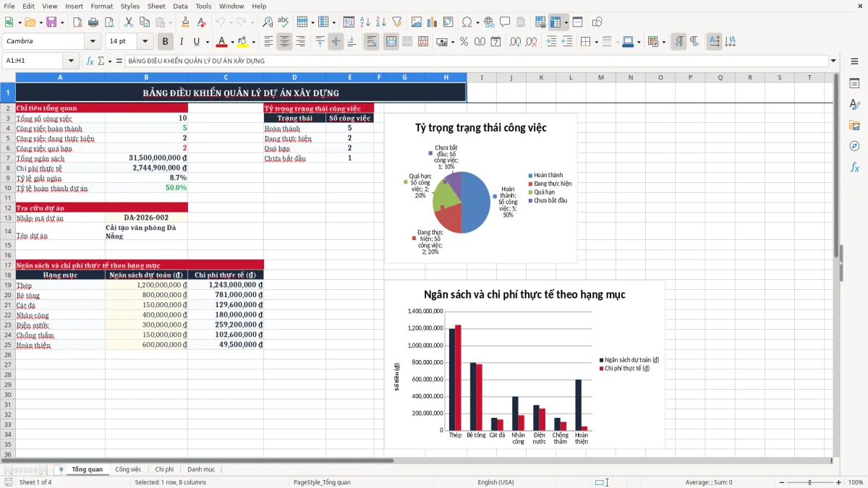
Task: Expand the formula bar
Action: (834, 61)
